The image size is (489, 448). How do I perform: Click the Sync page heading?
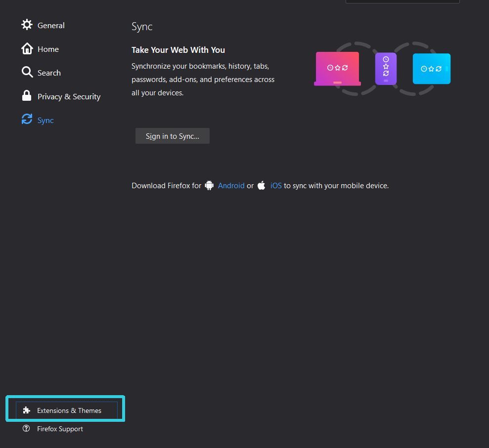pyautogui.click(x=142, y=27)
